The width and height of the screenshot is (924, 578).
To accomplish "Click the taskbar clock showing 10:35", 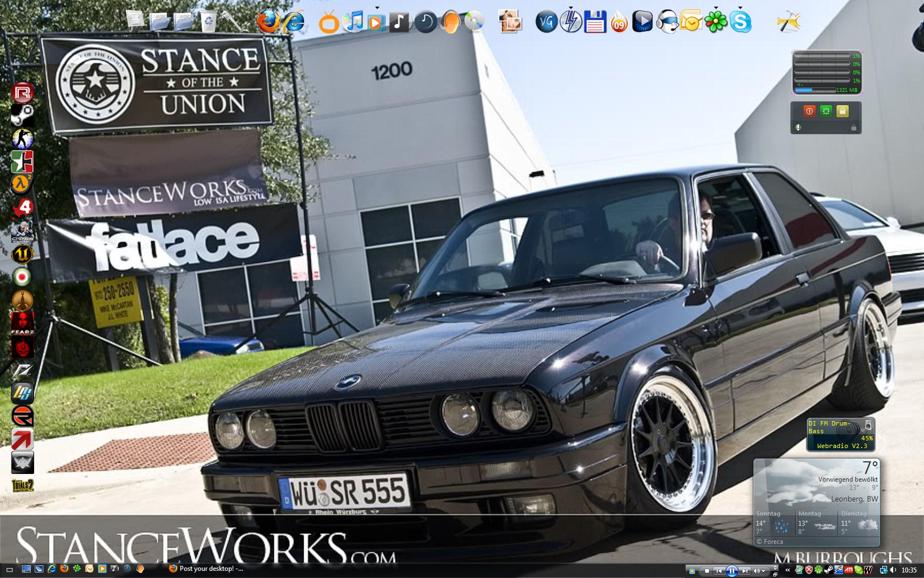I will point(909,570).
